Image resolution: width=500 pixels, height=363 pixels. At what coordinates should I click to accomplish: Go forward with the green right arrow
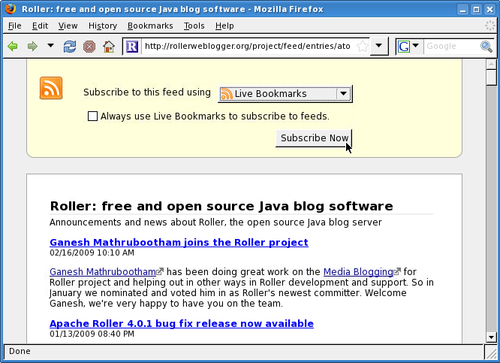(x=32, y=46)
